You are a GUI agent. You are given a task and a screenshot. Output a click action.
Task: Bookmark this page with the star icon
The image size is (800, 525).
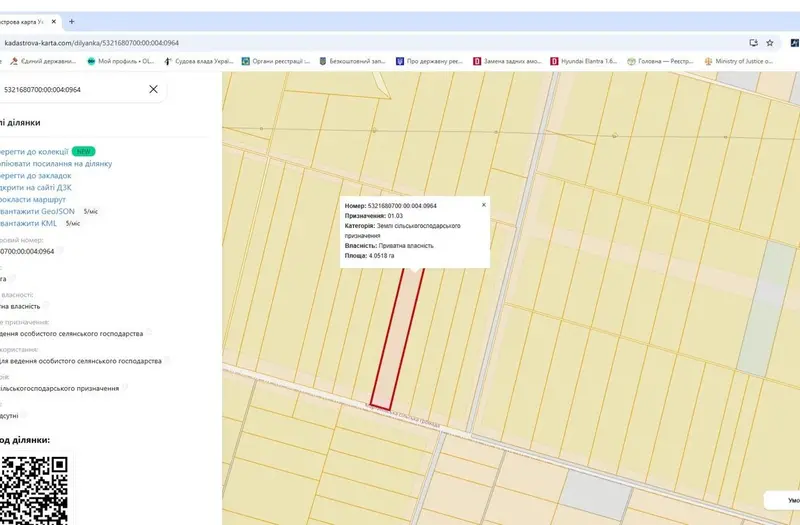[x=770, y=43]
